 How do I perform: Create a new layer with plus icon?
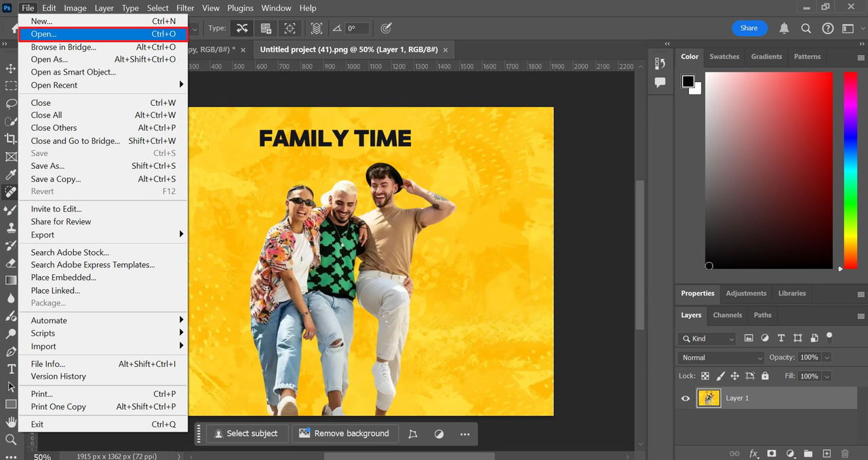(x=827, y=453)
